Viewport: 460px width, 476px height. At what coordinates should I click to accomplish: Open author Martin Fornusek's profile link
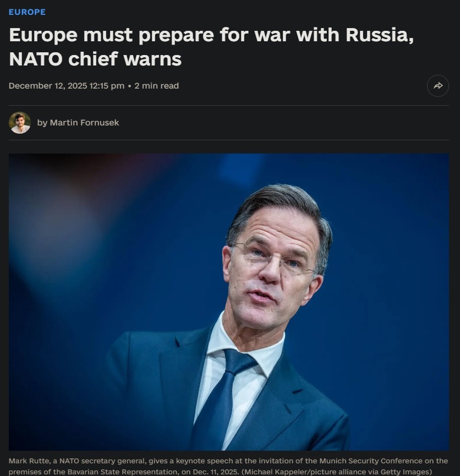point(84,123)
